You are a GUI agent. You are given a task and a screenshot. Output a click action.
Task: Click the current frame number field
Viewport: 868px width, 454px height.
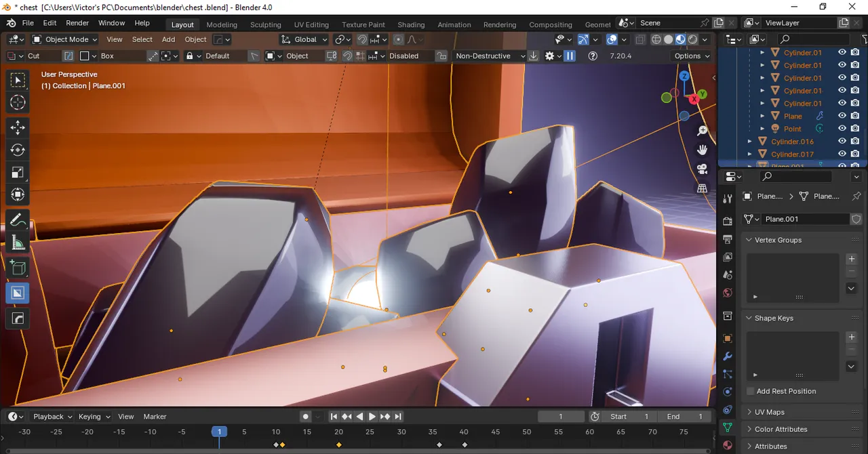click(561, 417)
